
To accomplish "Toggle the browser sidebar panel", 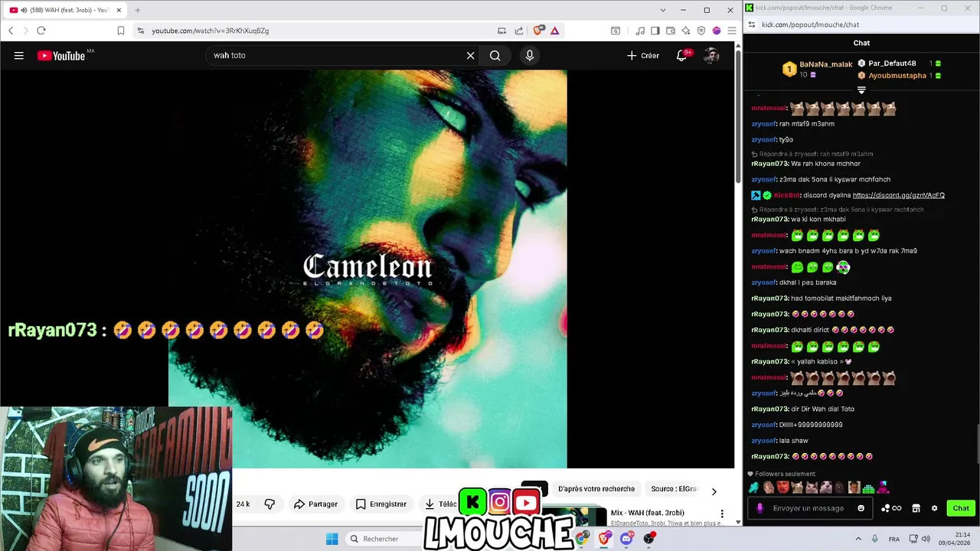I will tap(655, 31).
